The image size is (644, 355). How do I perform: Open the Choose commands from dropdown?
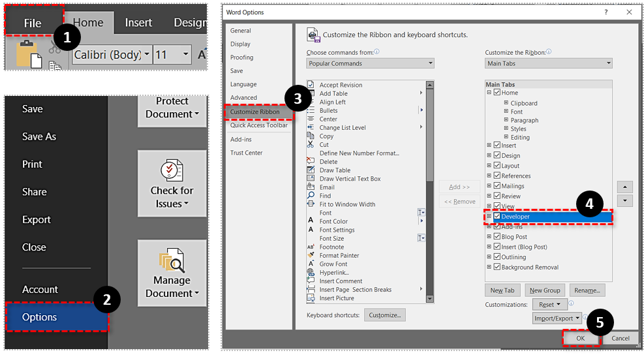[370, 63]
